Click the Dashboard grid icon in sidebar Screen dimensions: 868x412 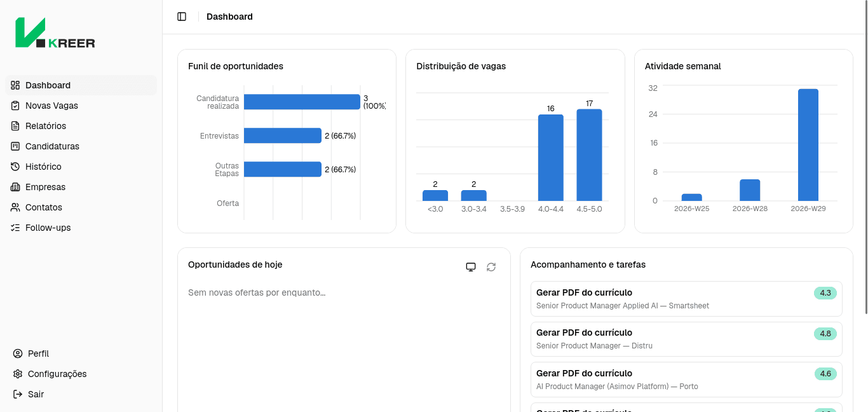pyautogui.click(x=15, y=85)
